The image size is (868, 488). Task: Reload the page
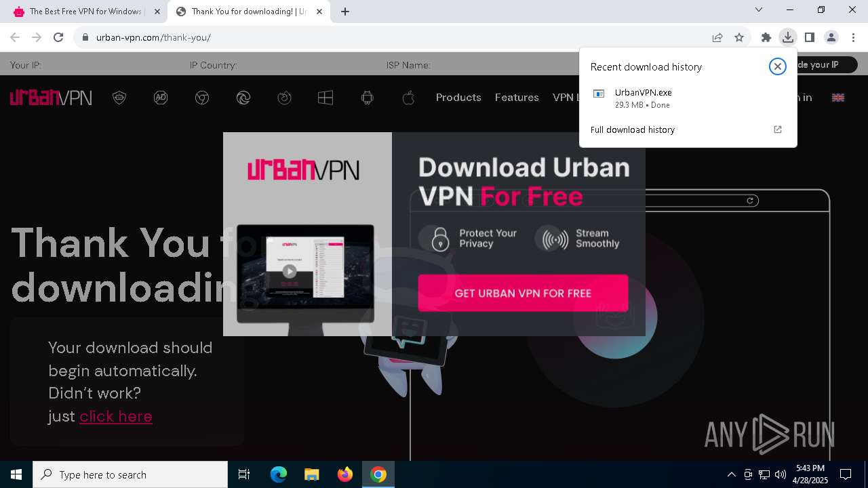coord(58,37)
